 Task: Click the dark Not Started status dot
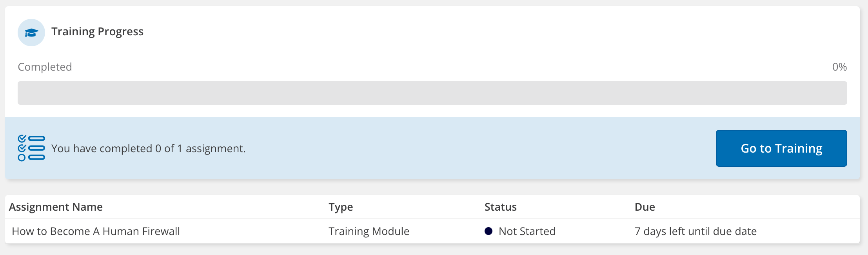coord(488,231)
